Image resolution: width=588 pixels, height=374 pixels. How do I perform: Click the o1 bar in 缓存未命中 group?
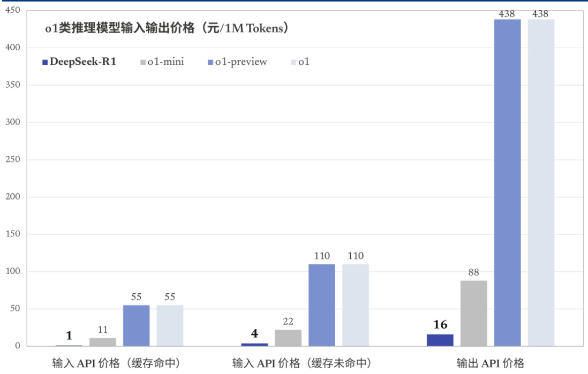click(x=356, y=305)
